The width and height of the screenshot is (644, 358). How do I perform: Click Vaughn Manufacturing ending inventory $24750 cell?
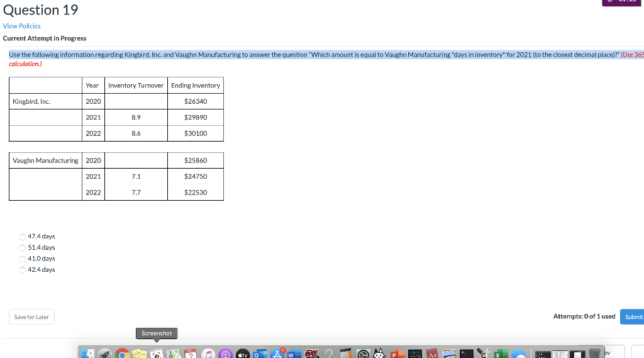(196, 176)
